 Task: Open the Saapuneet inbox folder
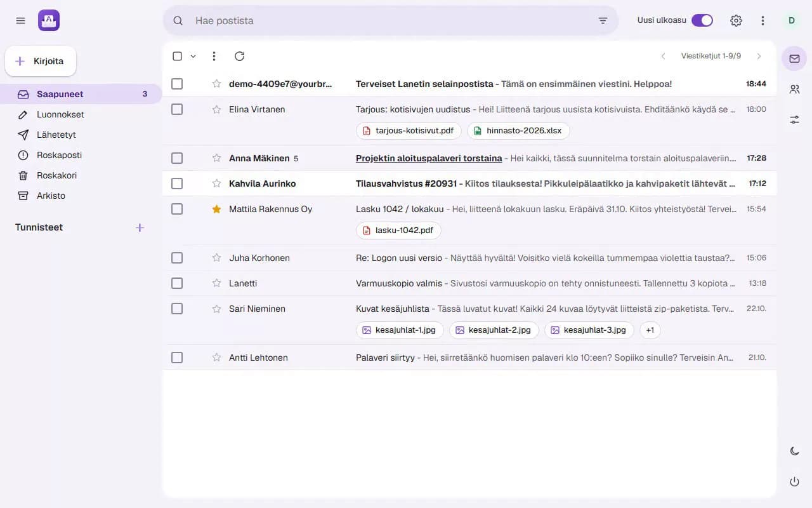tap(81, 94)
